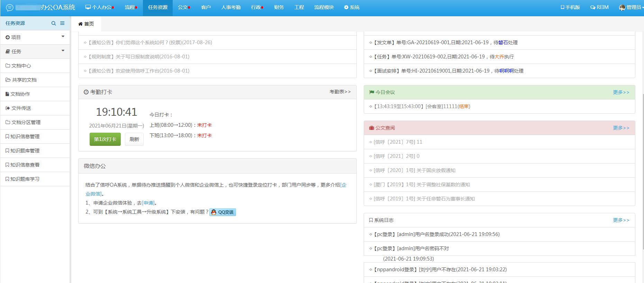Open 欢迎使用信呼工作台 notice
This screenshot has width=644, height=283.
217,71
